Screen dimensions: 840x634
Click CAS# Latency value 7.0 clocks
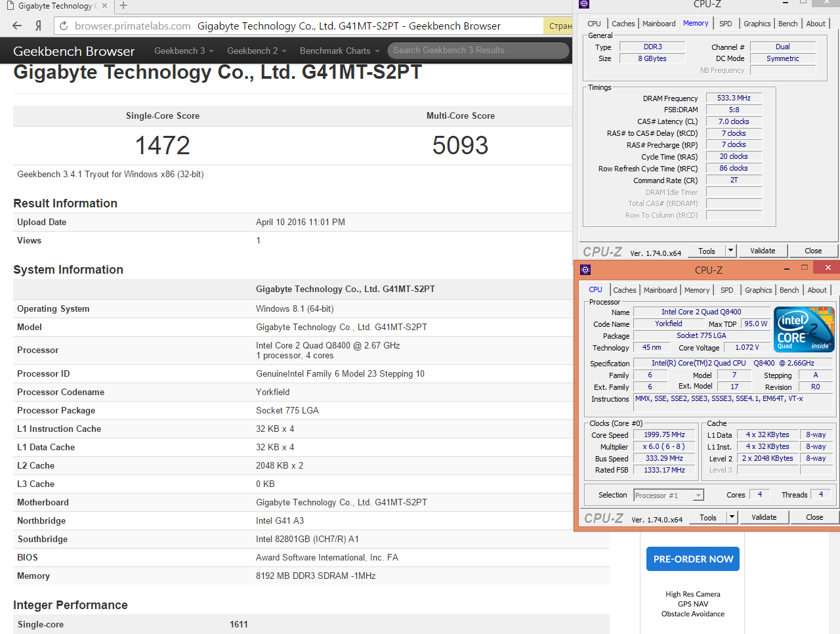(x=734, y=121)
